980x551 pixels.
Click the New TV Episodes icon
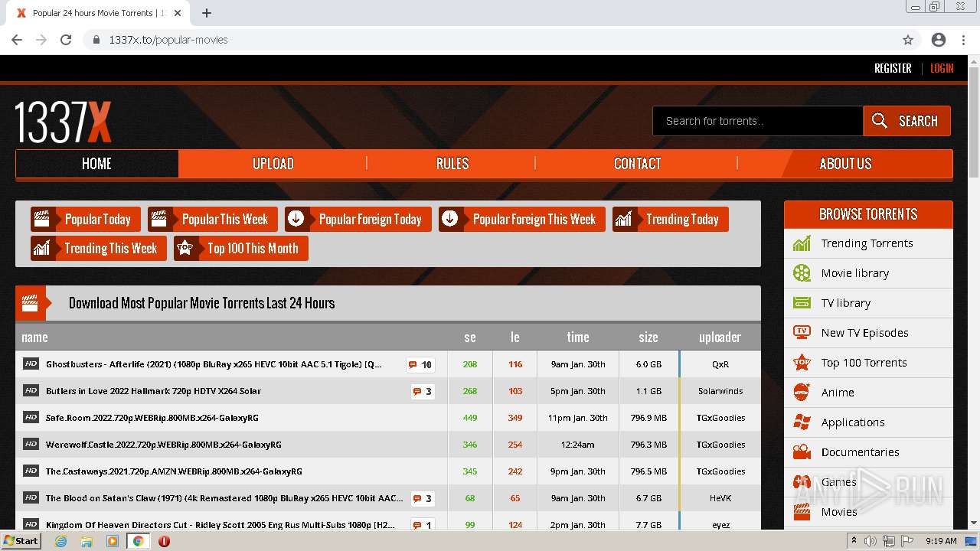(x=802, y=333)
